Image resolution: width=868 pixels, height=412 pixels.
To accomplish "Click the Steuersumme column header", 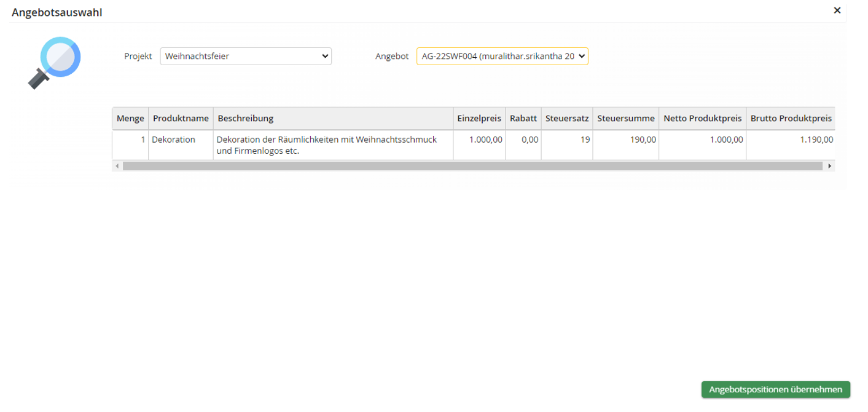I will pyautogui.click(x=625, y=118).
